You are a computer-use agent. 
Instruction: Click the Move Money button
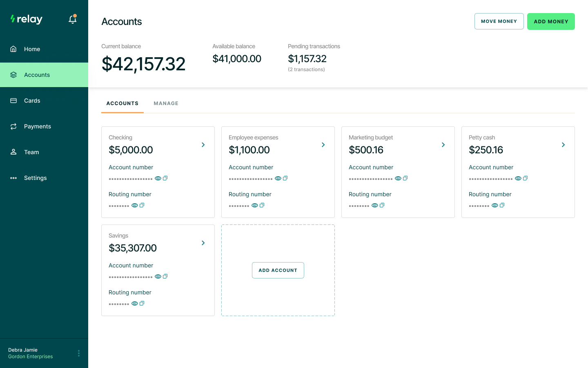(499, 21)
